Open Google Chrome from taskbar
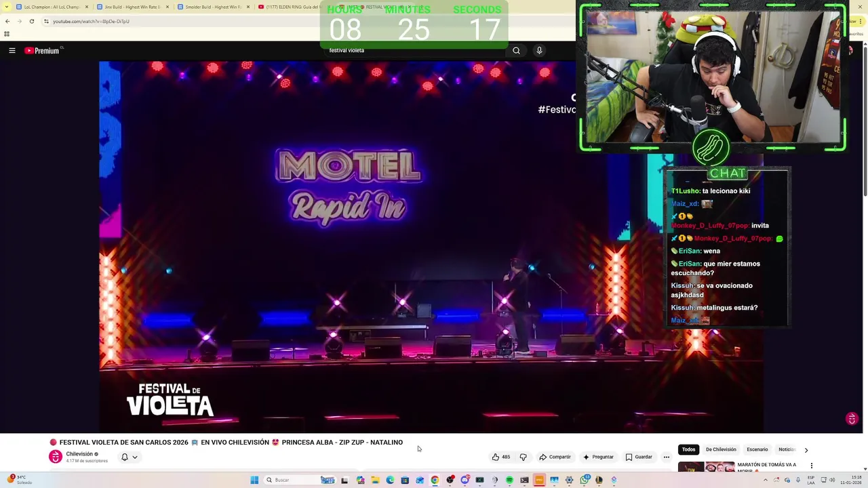The image size is (868, 488). point(435,480)
